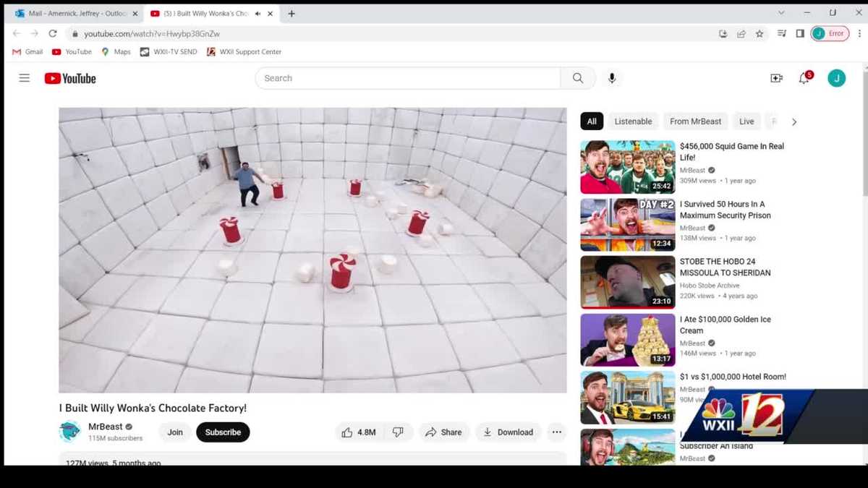
Task: Start a voice search with the microphone
Action: click(x=612, y=78)
